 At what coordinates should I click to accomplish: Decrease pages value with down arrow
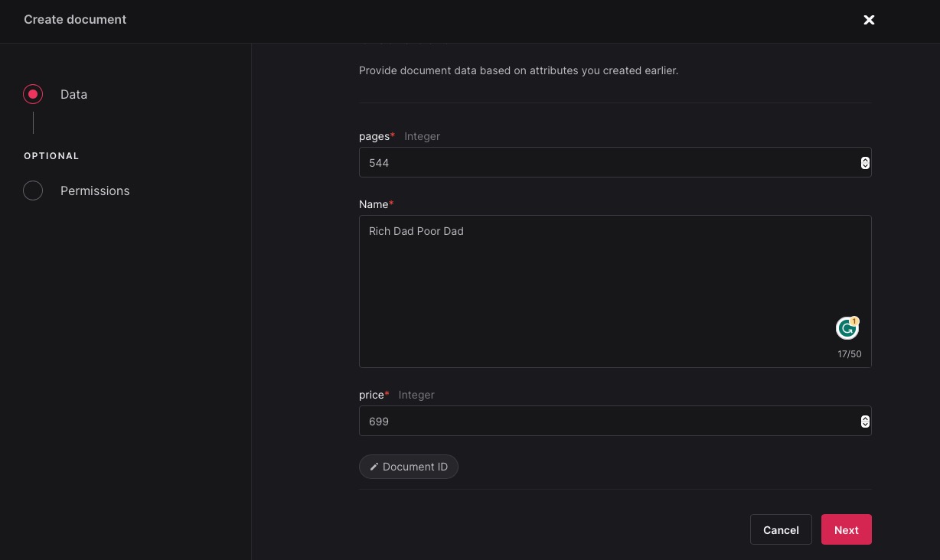pos(865,166)
